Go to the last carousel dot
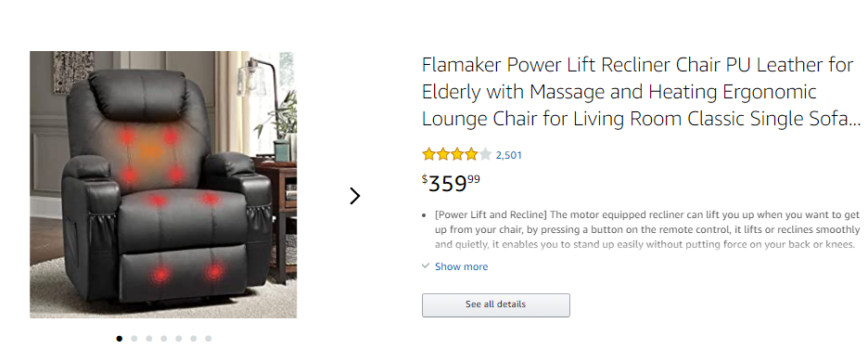 point(208,339)
